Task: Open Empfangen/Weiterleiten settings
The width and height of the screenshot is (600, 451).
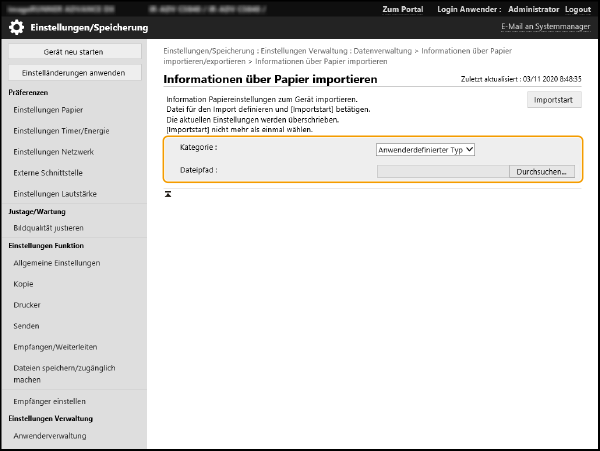Action: click(x=55, y=346)
